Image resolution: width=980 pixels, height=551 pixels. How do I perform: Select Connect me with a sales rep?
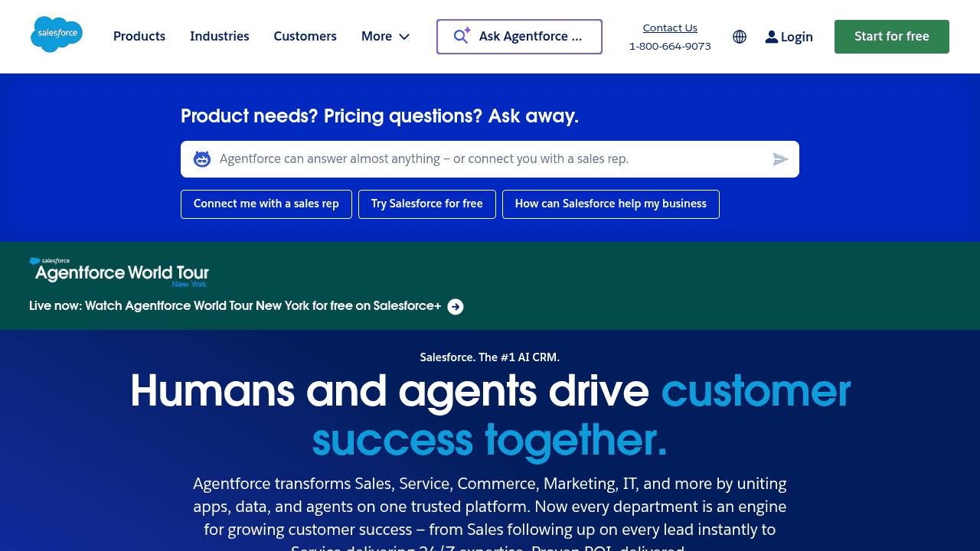pos(266,204)
